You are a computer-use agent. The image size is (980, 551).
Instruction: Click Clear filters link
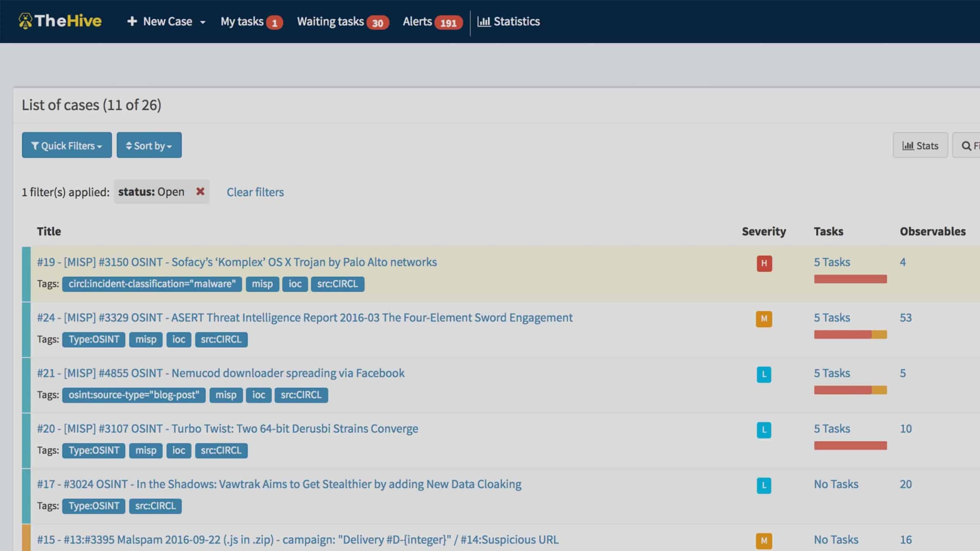pyautogui.click(x=255, y=191)
